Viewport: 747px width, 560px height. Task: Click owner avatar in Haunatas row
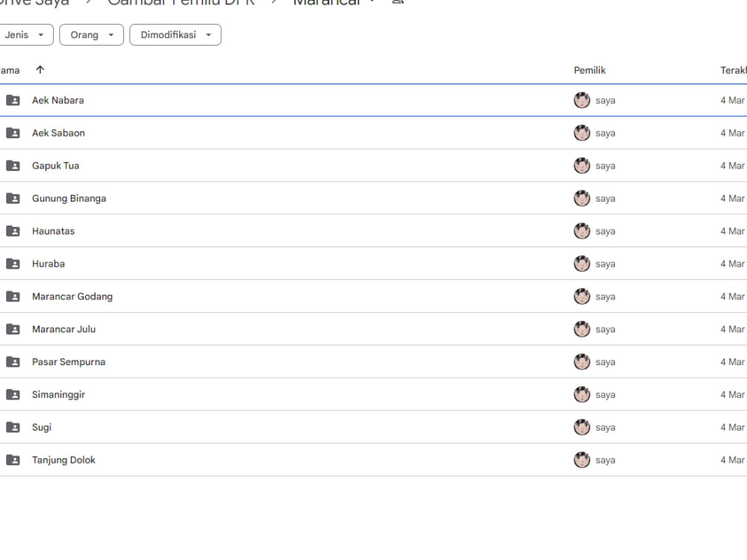click(582, 231)
